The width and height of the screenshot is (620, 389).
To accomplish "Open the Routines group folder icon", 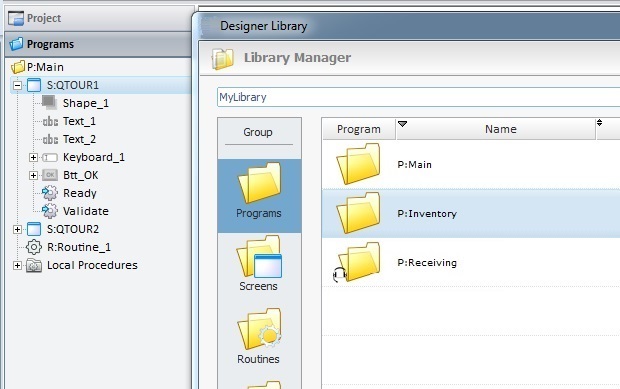I will point(259,329).
